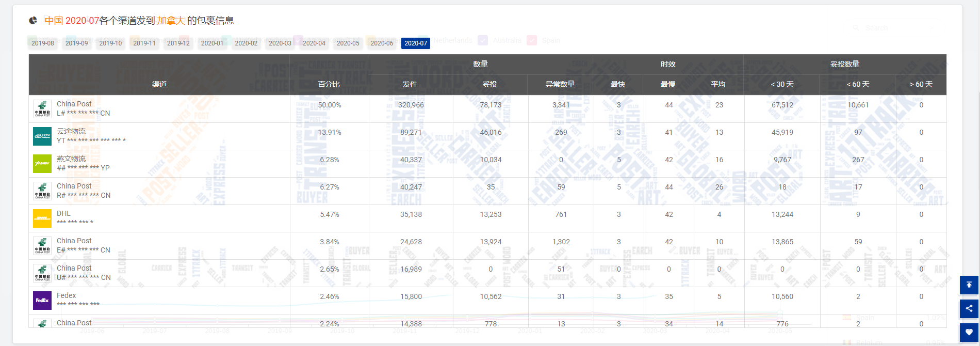Click the 渠道 column header
Viewport: 980px width, 346px height.
(159, 84)
